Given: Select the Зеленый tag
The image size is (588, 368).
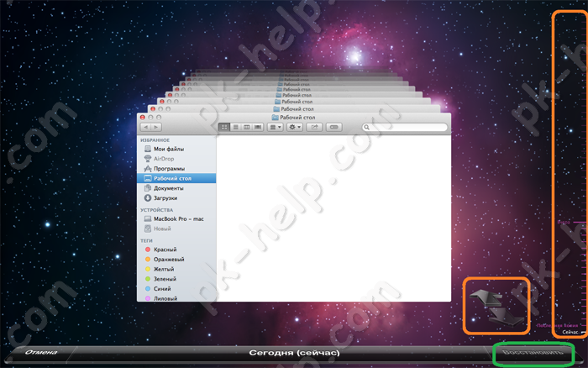Looking at the screenshot, I should pyautogui.click(x=176, y=279).
